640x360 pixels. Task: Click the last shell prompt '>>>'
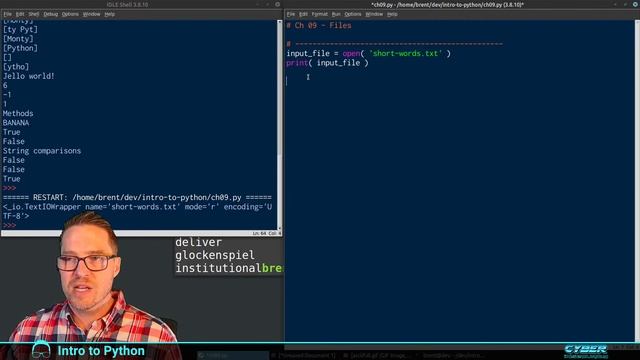tap(9, 225)
